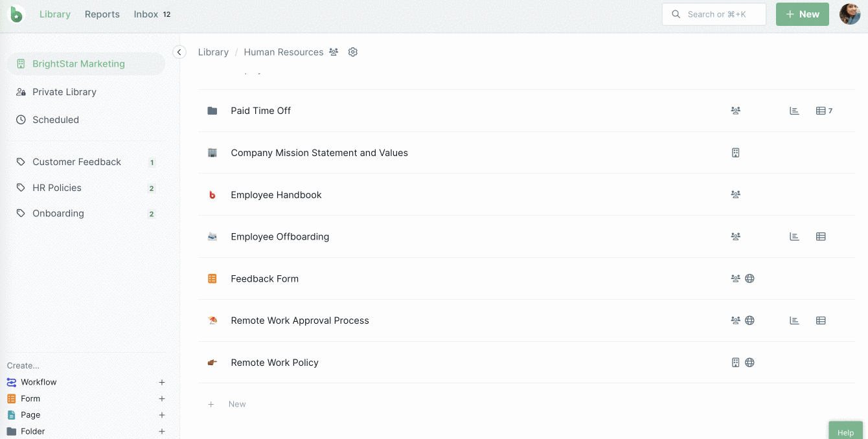The image size is (868, 439).
Task: Click the search field
Action: [714, 14]
